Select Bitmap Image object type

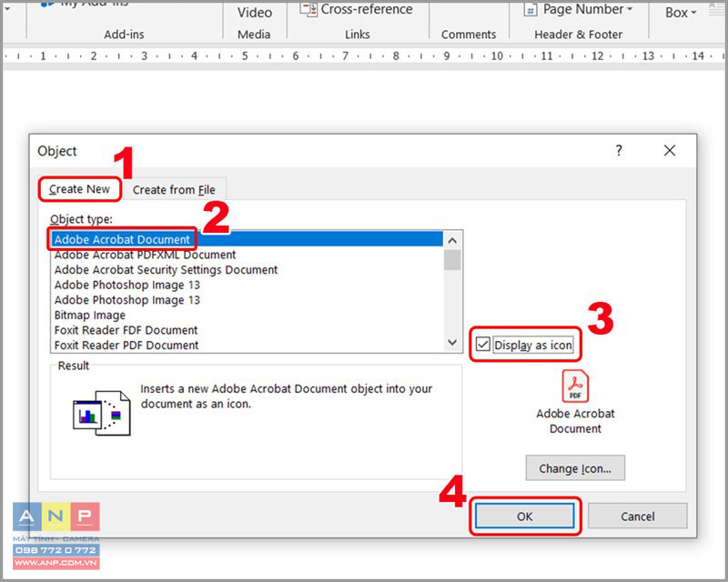[x=247, y=316]
